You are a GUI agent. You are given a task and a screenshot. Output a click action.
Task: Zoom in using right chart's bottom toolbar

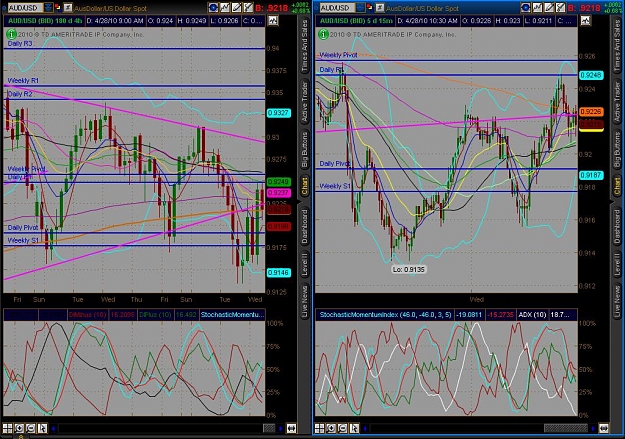331,428
